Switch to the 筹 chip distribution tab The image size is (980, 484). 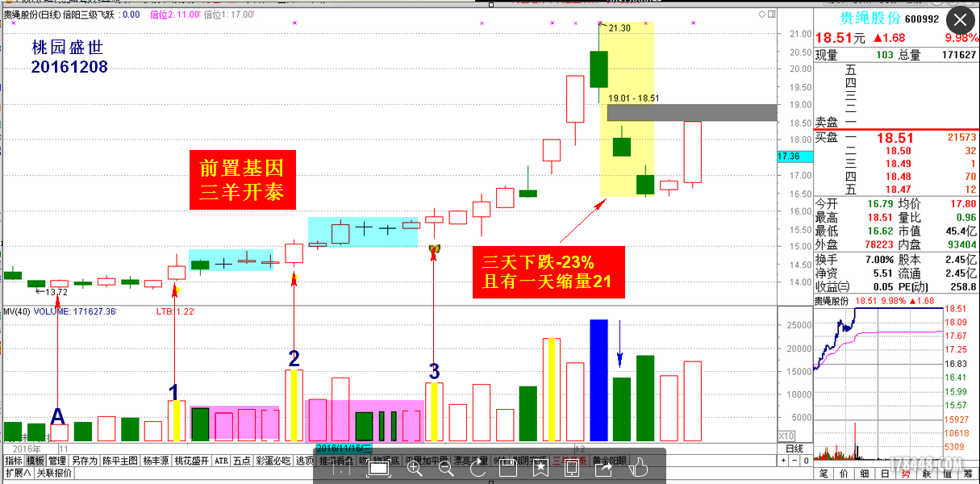[x=968, y=474]
